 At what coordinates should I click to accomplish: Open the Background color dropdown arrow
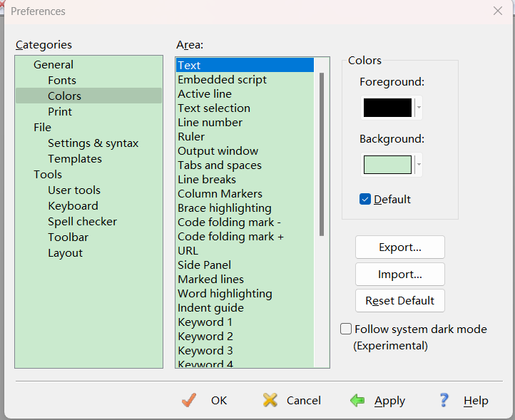pos(419,165)
